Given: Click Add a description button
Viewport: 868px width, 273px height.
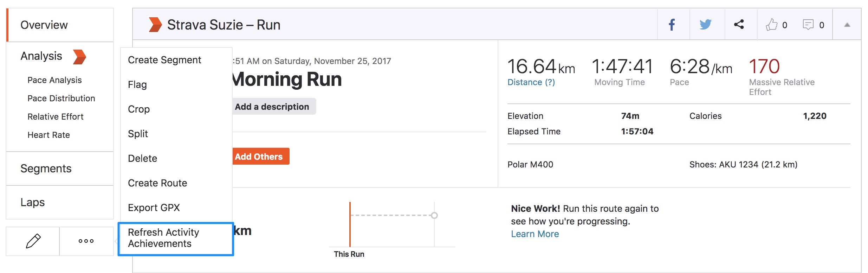Looking at the screenshot, I should tap(272, 107).
